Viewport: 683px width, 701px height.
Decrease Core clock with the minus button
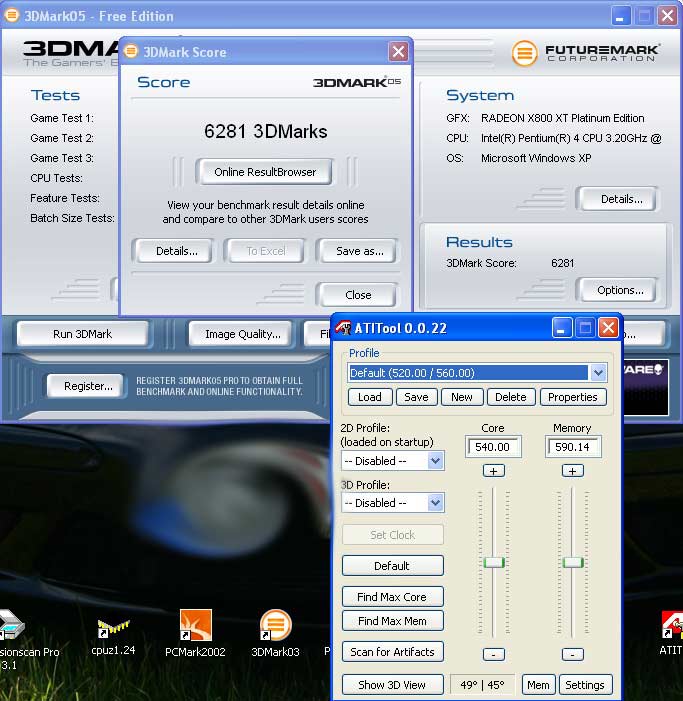[493, 654]
